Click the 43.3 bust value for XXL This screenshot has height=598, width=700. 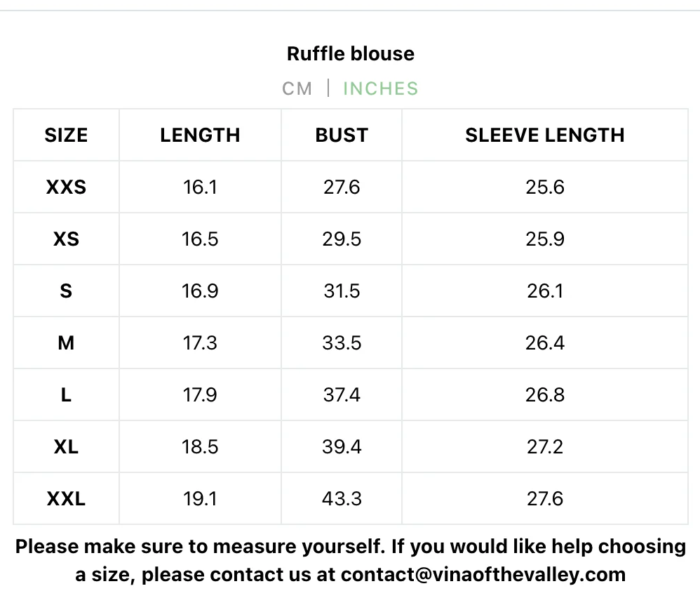[342, 499]
